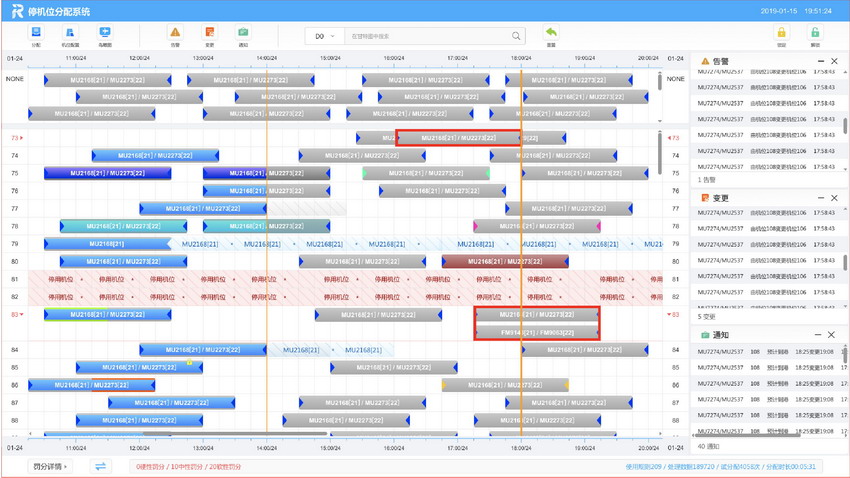Image resolution: width=850 pixels, height=478 pixels.
Task: Click the magnifier search icon
Action: (x=516, y=36)
